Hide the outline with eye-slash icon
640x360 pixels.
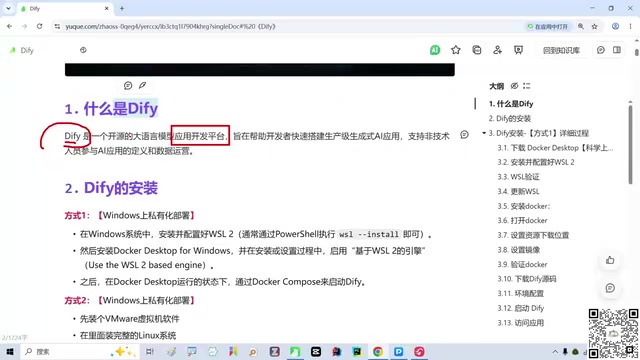(514, 86)
